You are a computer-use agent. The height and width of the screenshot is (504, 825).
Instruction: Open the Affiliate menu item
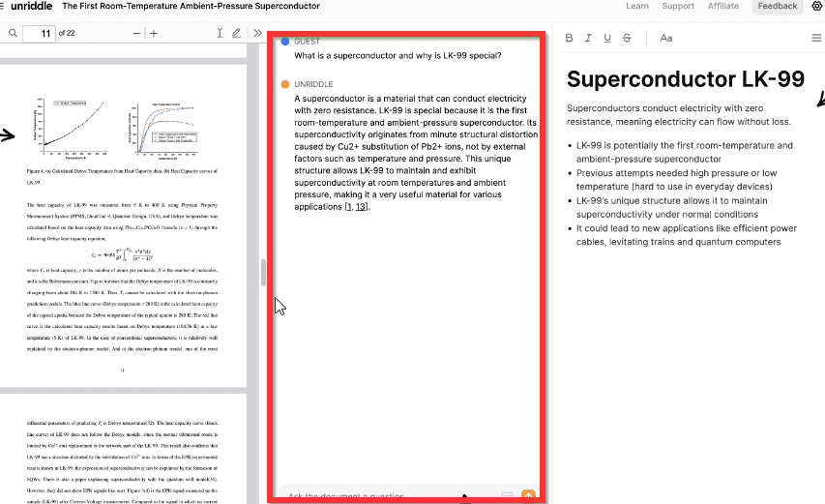pos(722,6)
